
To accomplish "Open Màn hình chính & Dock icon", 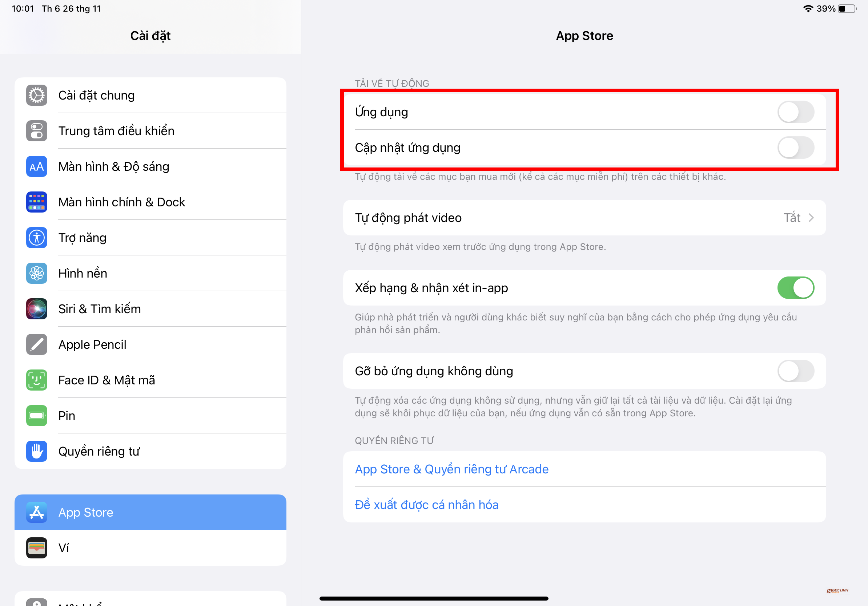I will click(x=36, y=202).
